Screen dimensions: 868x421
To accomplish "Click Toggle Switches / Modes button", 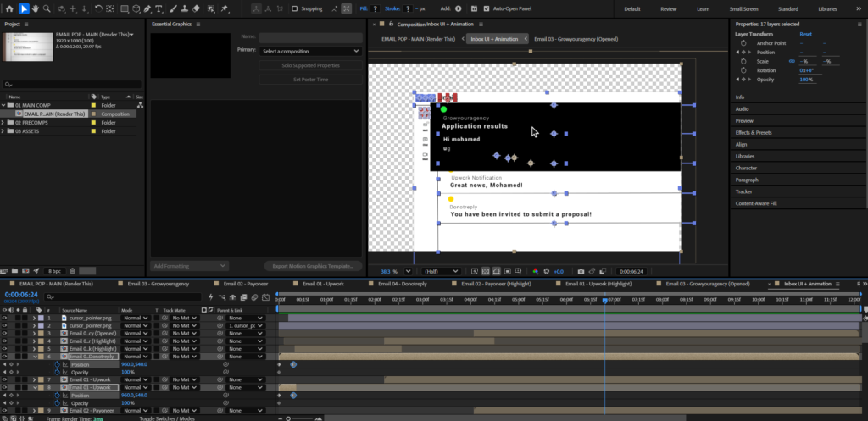I will tap(167, 418).
